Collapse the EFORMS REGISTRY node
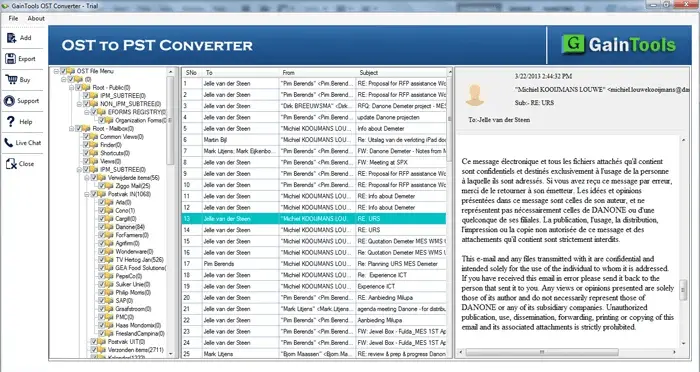Screen dimensions: 700x372 pos(87,112)
